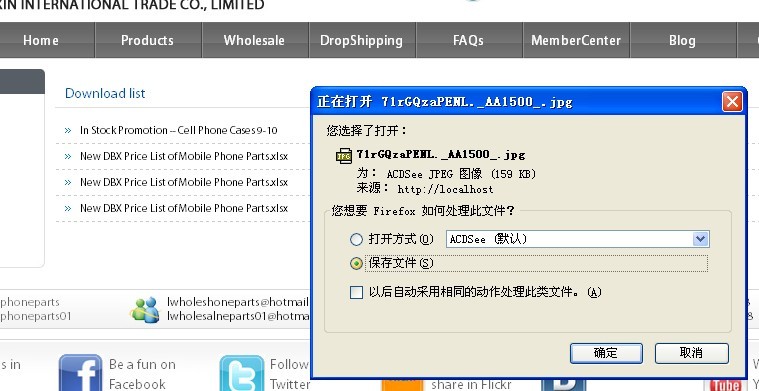Click the MSN messenger contact icon
The width and height of the screenshot is (759, 391).
(145, 310)
